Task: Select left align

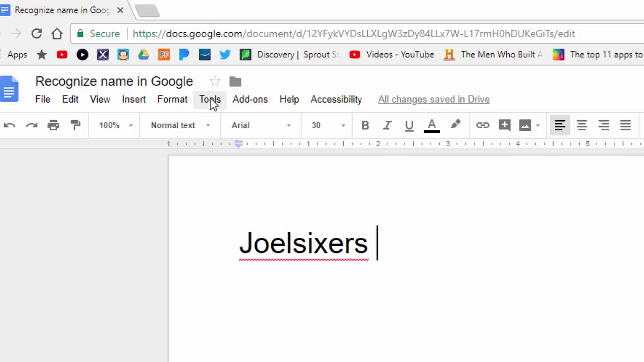Action: 559,125
